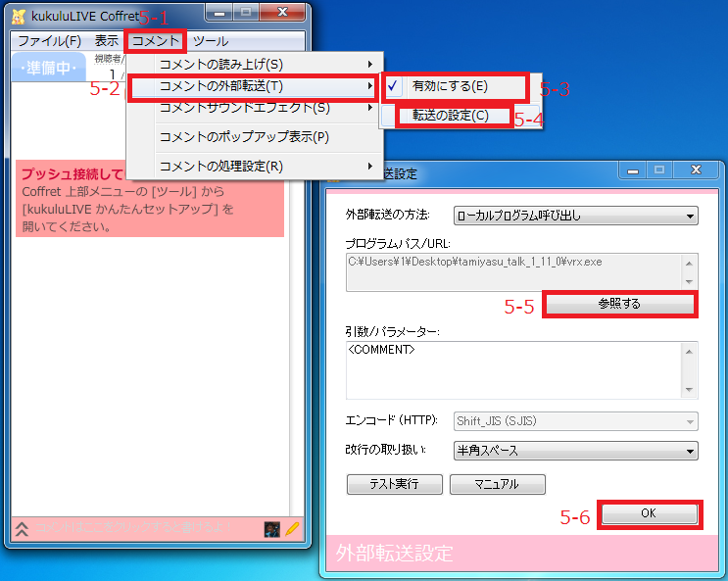Viewport: 728px width, 581px height.
Task: Close the kukuluLIVE Coffret window
Action: 282,13
